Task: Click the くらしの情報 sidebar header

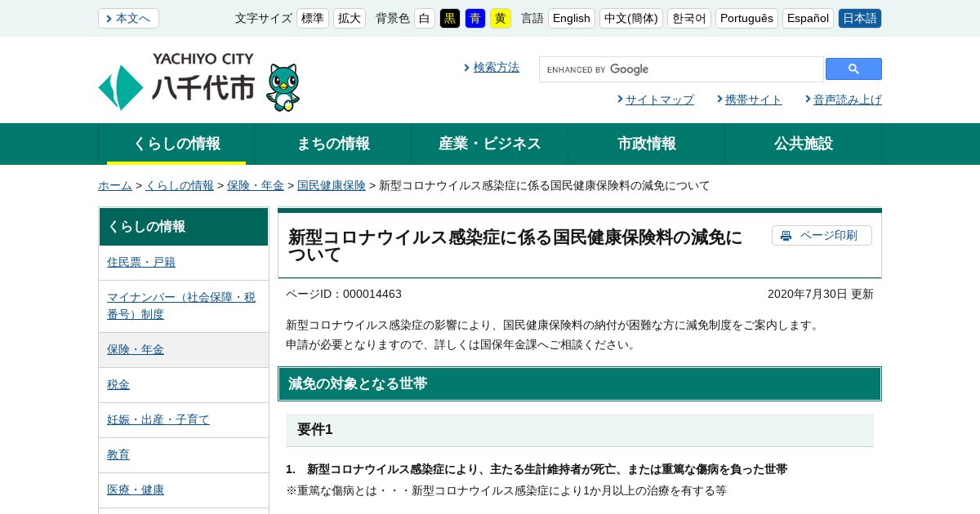Action: pyautogui.click(x=184, y=227)
